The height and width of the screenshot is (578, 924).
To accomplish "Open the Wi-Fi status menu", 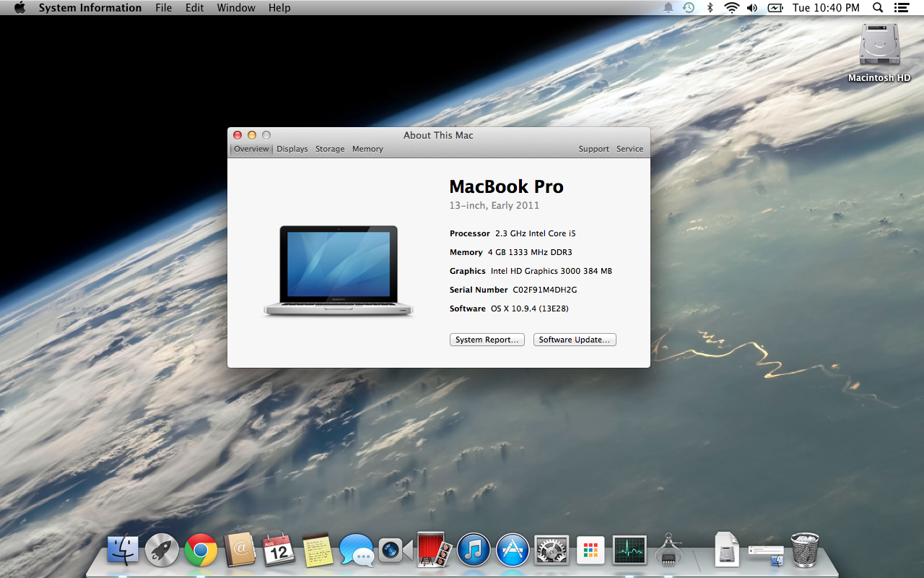I will [732, 8].
